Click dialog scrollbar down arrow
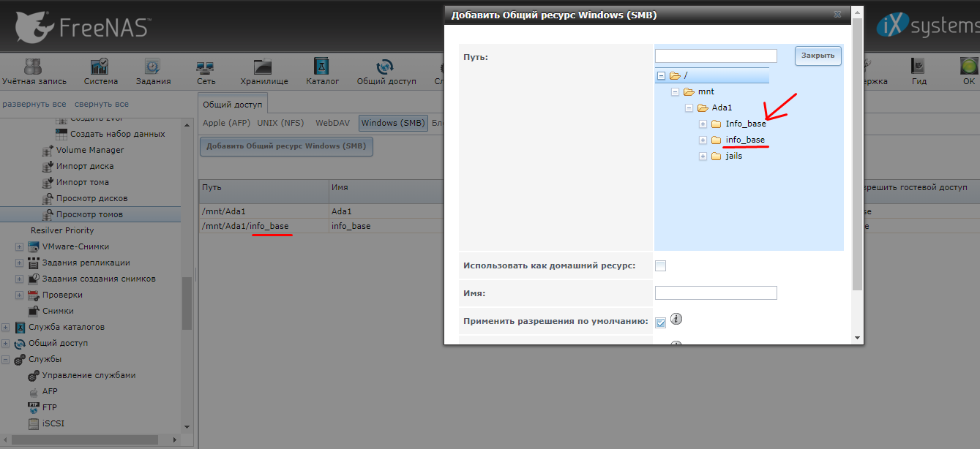 pos(857,338)
